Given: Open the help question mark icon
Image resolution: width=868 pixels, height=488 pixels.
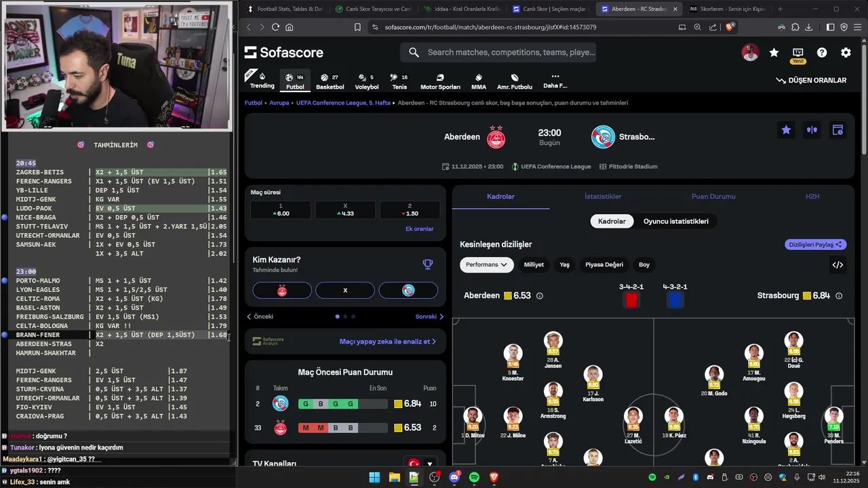Looking at the screenshot, I should coord(822,53).
